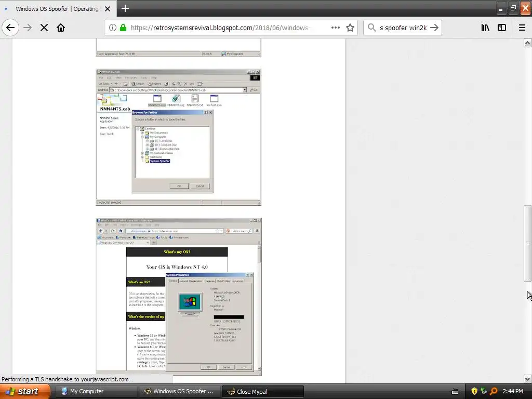Viewport: 532px width, 399px height.
Task: Click the search magnifier icon
Action: coord(372,28)
